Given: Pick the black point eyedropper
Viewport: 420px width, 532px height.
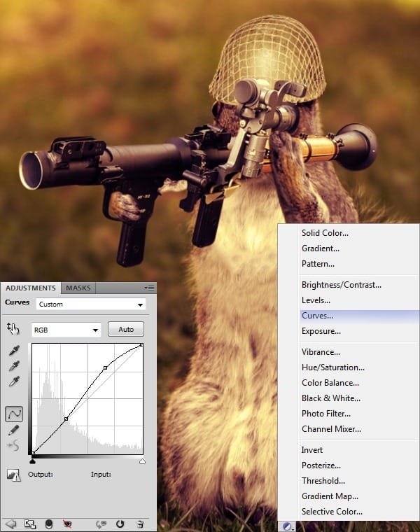Looking at the screenshot, I should click(x=13, y=351).
